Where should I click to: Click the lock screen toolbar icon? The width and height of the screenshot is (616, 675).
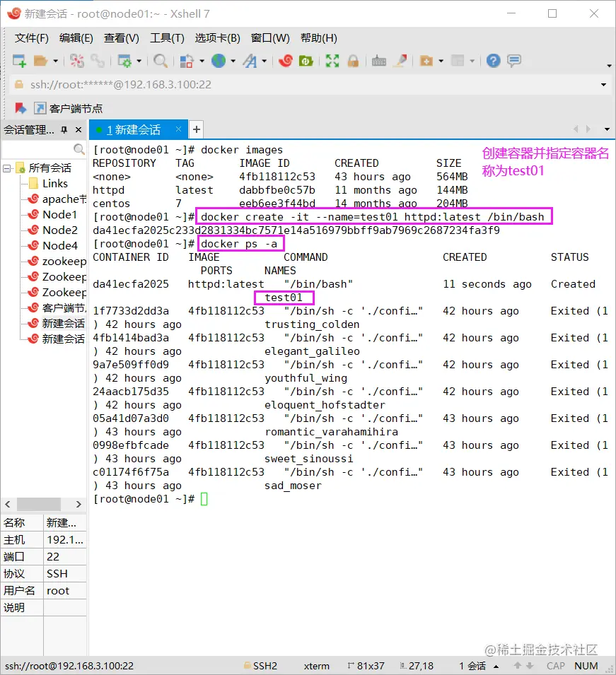tap(353, 61)
